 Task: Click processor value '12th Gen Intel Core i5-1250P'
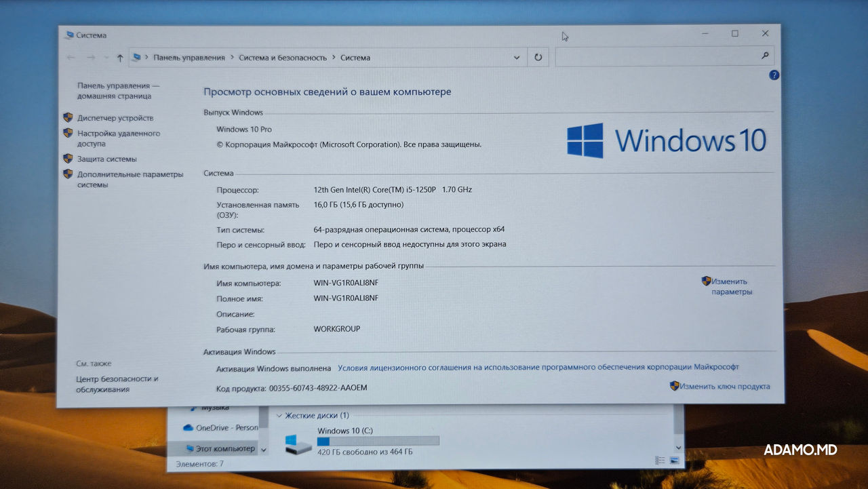click(393, 189)
